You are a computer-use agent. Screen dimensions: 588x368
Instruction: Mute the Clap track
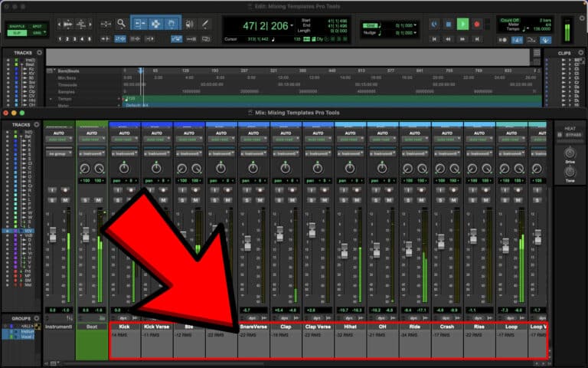(x=292, y=200)
